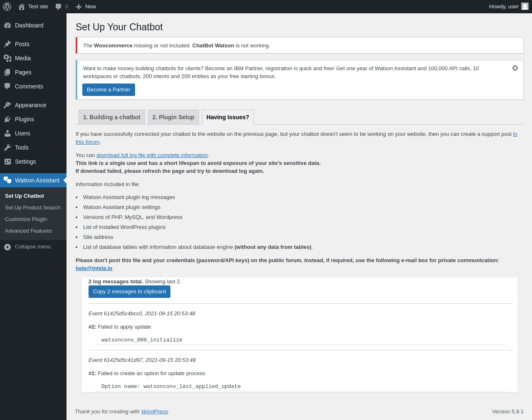Click the Become a Partner button
532x420 pixels.
click(x=108, y=90)
